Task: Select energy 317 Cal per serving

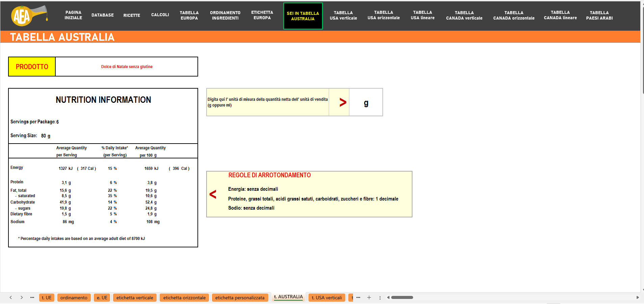Action: [87, 169]
